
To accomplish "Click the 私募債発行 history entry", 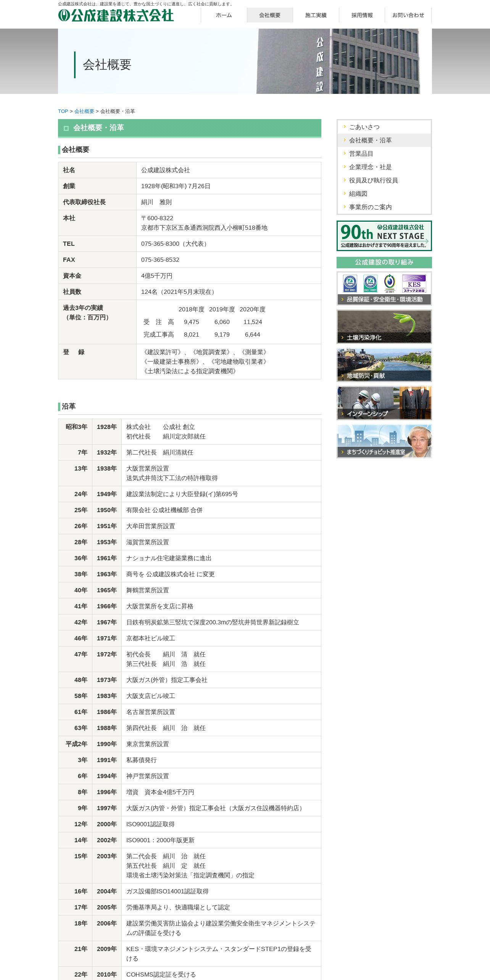I will coord(142,760).
